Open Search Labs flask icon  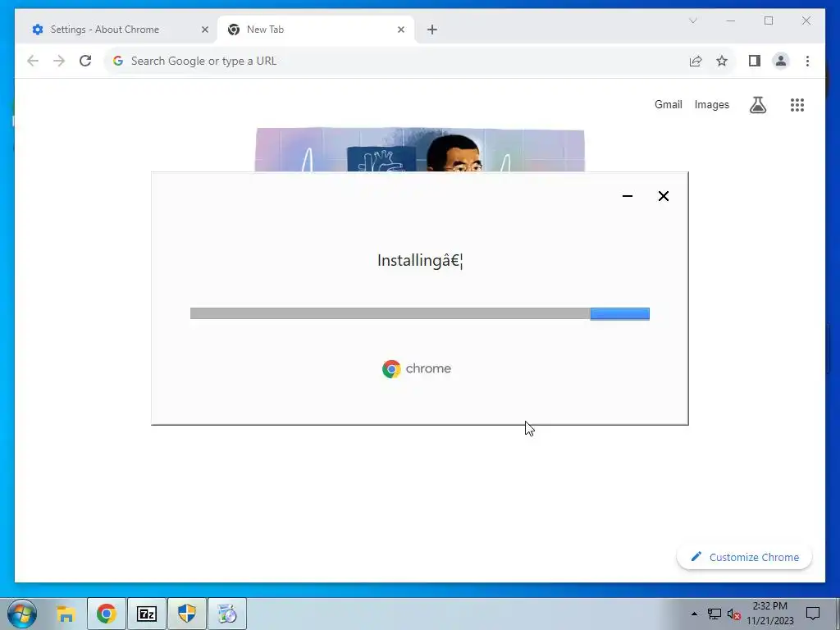tap(757, 104)
